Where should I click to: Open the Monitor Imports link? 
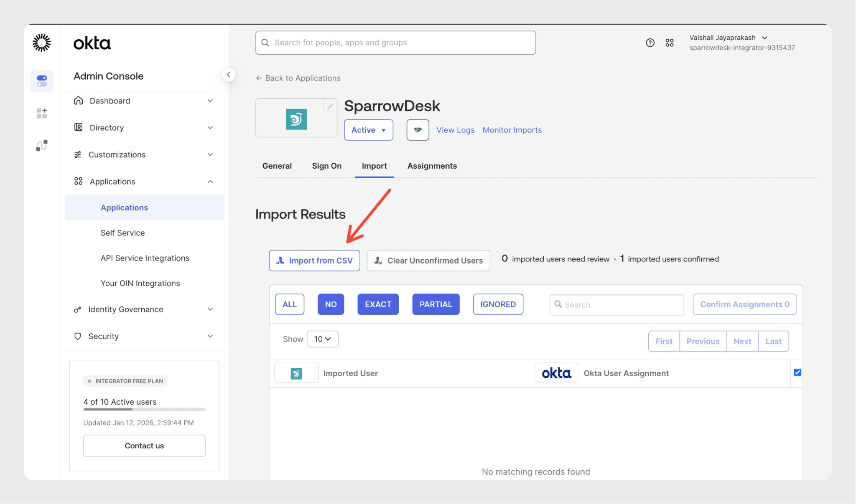pos(512,130)
